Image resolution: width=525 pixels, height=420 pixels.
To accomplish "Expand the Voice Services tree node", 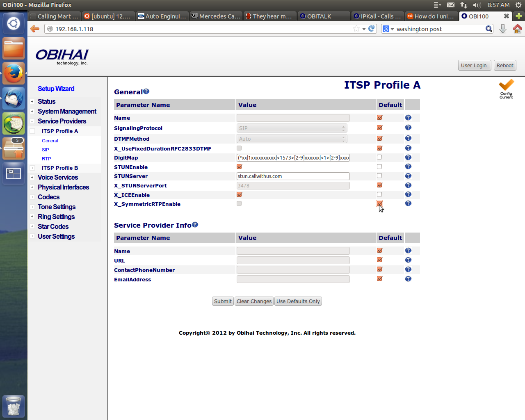I will [32, 178].
